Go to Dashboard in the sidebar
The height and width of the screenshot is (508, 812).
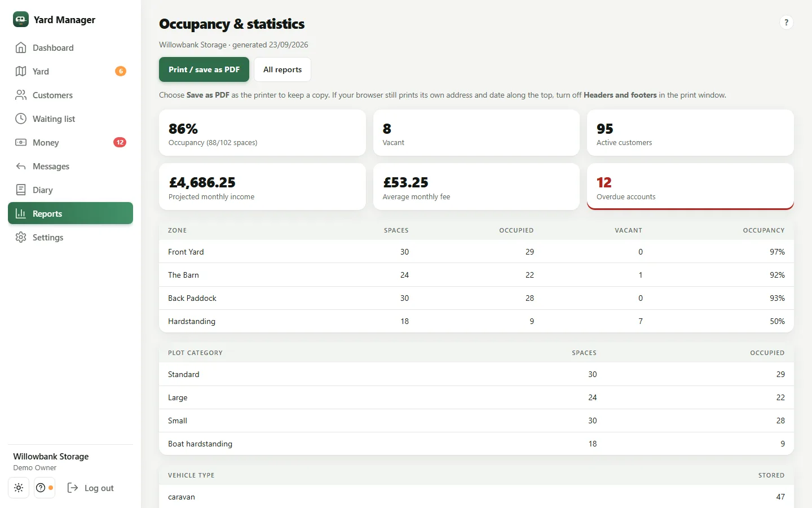[x=70, y=48]
